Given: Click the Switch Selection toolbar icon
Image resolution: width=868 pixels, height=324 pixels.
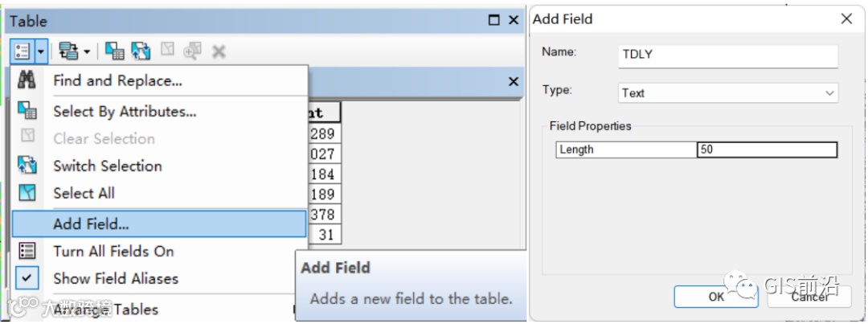Looking at the screenshot, I should (141, 51).
